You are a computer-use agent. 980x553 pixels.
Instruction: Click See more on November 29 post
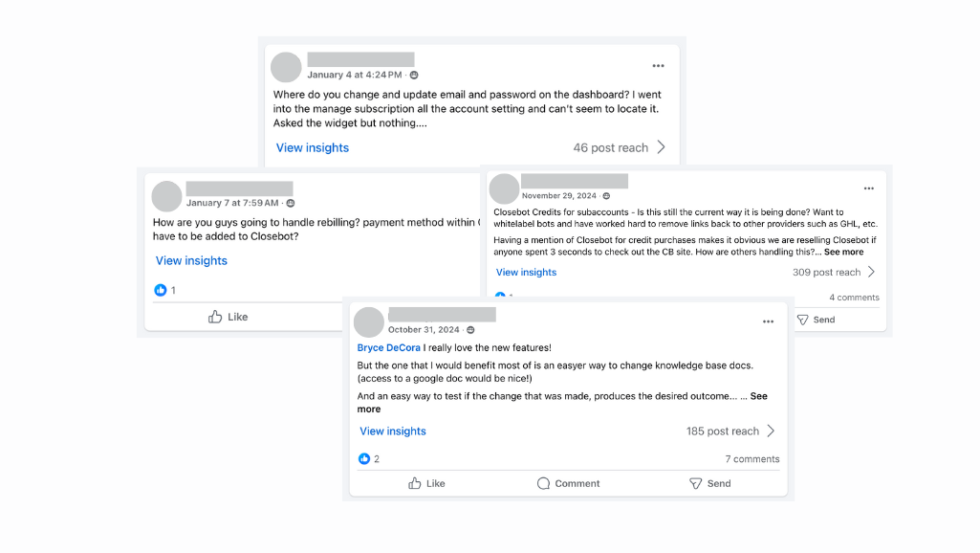843,253
